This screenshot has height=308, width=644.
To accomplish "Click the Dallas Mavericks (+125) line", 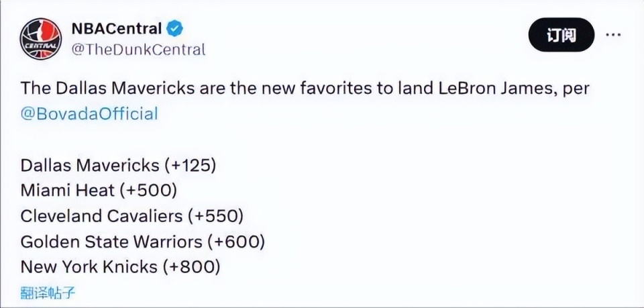I will coord(118,166).
